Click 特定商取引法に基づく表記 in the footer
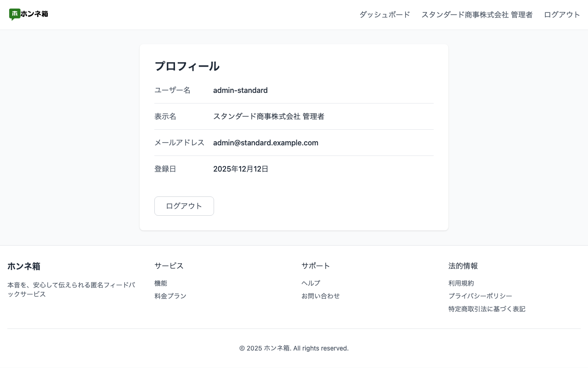The image size is (588, 368). point(487,309)
